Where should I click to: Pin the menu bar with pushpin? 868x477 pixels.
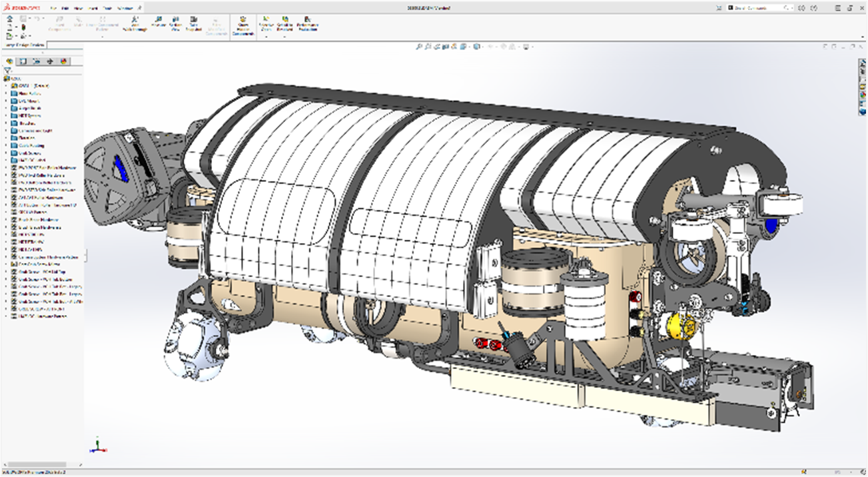141,8
